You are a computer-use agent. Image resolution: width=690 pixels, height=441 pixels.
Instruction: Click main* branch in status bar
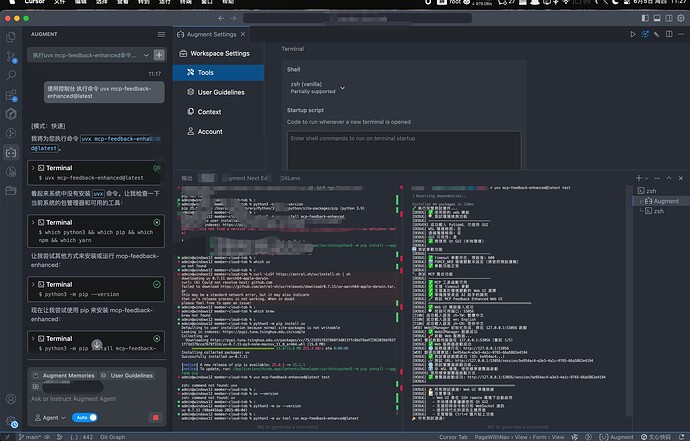[x=29, y=437]
